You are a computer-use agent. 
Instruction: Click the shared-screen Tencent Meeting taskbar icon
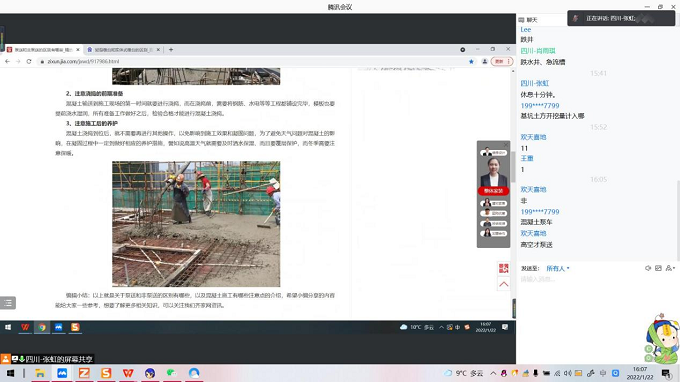(59, 327)
